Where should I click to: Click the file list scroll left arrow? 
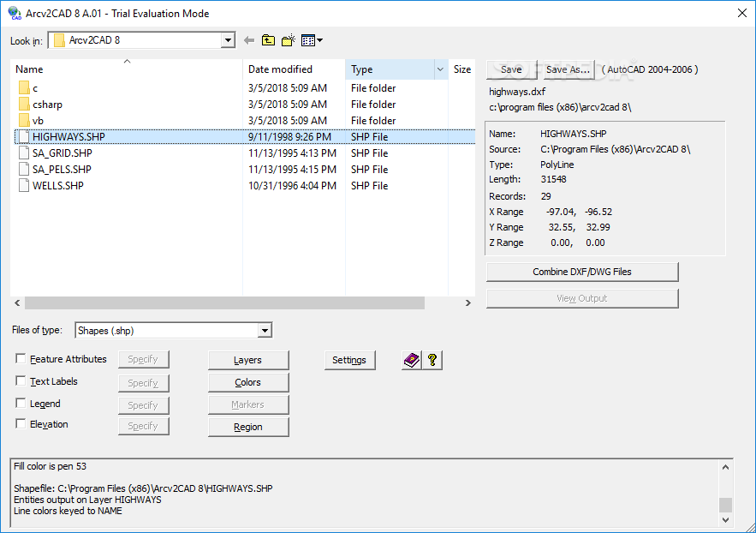[x=17, y=302]
